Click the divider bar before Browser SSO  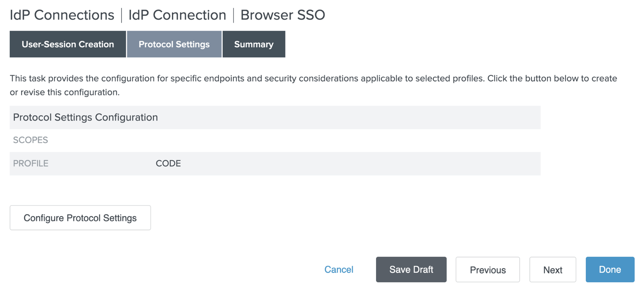[x=234, y=15]
